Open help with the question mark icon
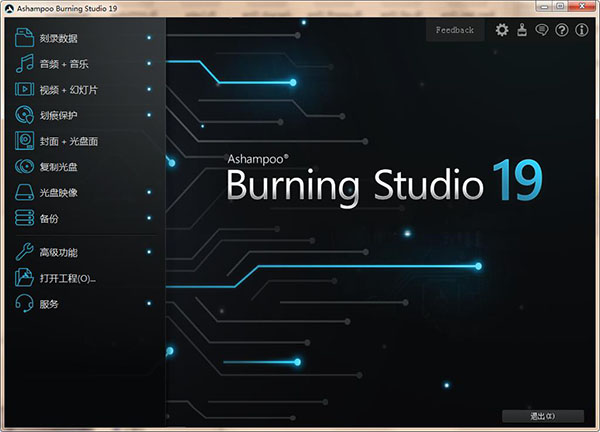 click(562, 30)
